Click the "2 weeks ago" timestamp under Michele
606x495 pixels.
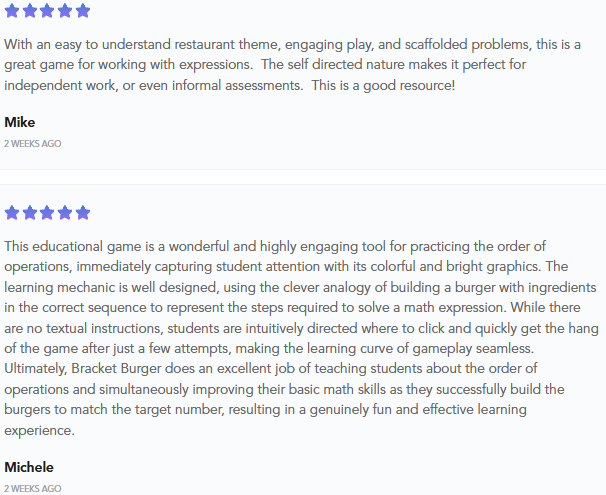click(33, 488)
